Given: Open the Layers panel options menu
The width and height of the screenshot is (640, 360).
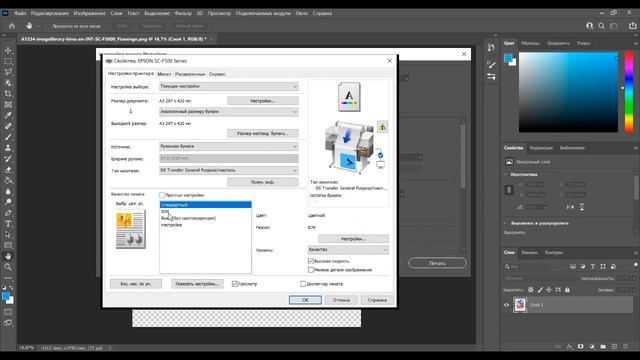Looking at the screenshot, I should pyautogui.click(x=636, y=253).
